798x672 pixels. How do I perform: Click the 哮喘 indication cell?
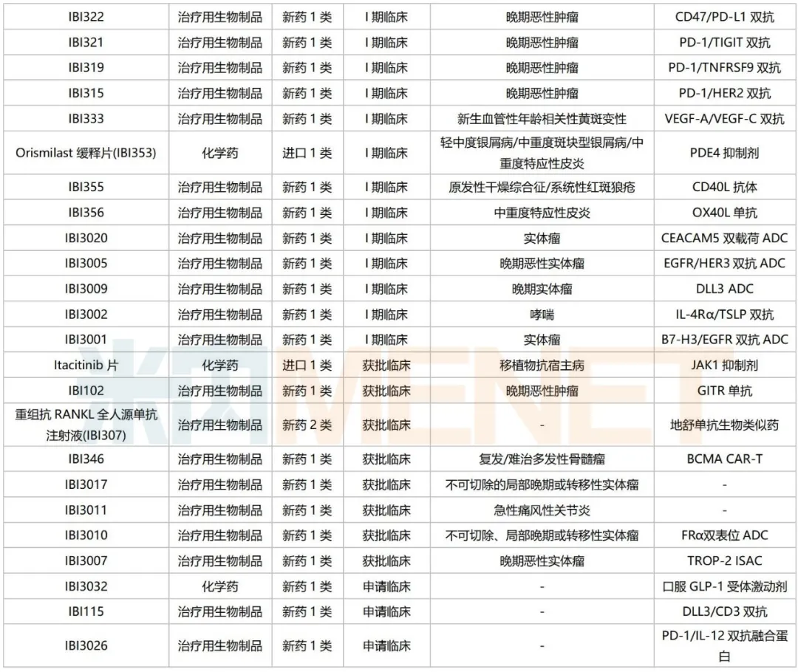pos(542,315)
